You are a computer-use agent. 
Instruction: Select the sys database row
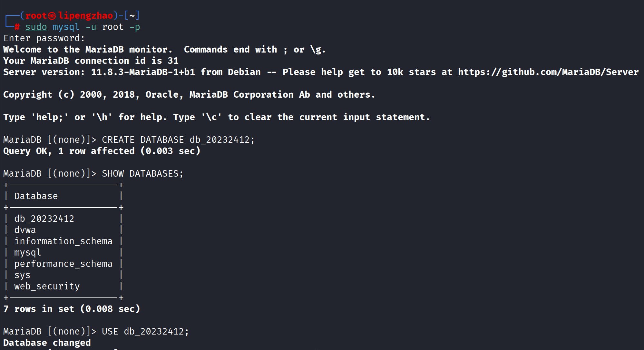pos(22,275)
